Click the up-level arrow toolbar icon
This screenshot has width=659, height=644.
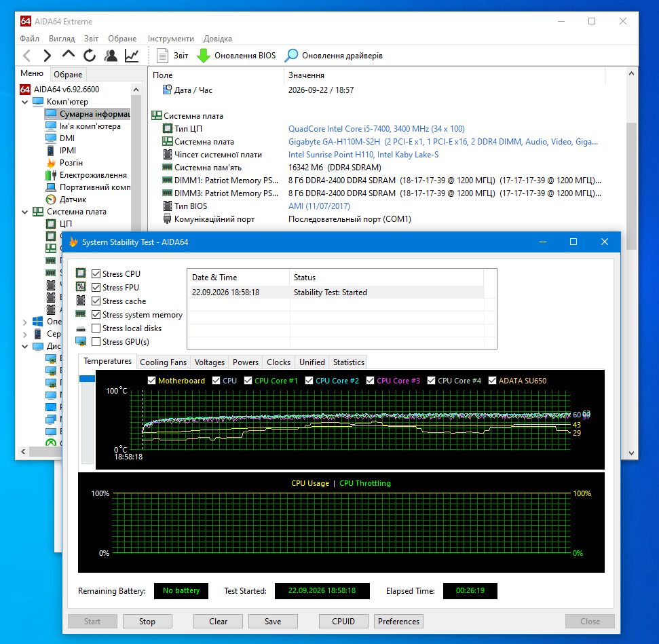68,55
